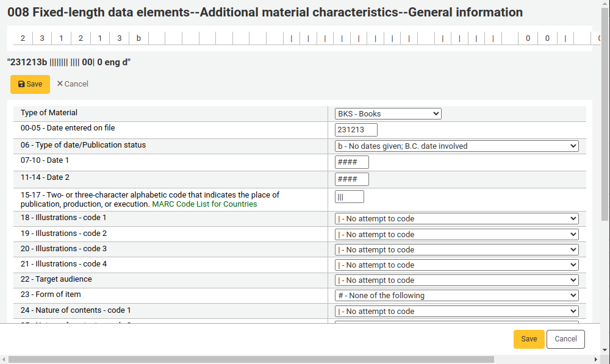Viewport: 610px width, 364px height.
Task: Click the Date entered on file field
Action: [x=356, y=130]
